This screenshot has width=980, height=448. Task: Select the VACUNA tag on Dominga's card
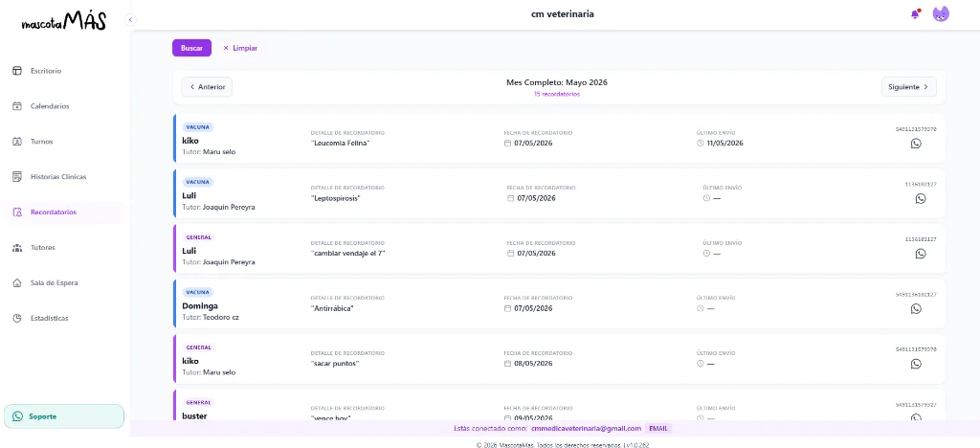(197, 292)
